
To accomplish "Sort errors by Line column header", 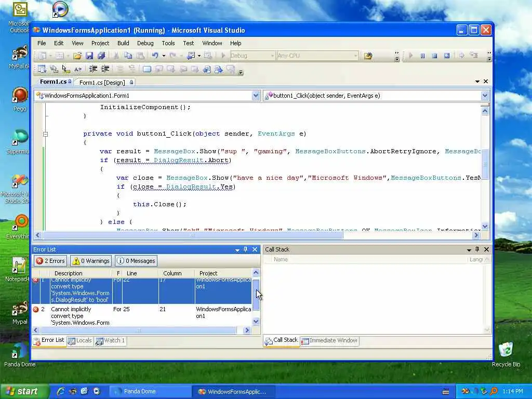I will tap(140, 273).
